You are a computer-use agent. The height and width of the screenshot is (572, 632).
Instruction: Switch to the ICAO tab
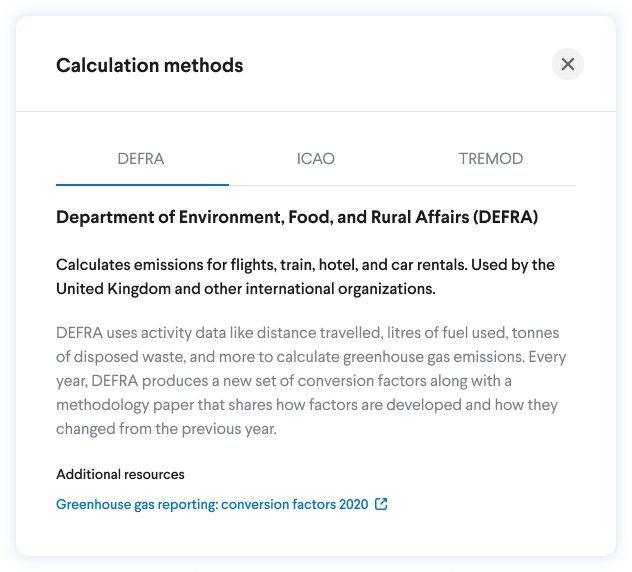[316, 159]
